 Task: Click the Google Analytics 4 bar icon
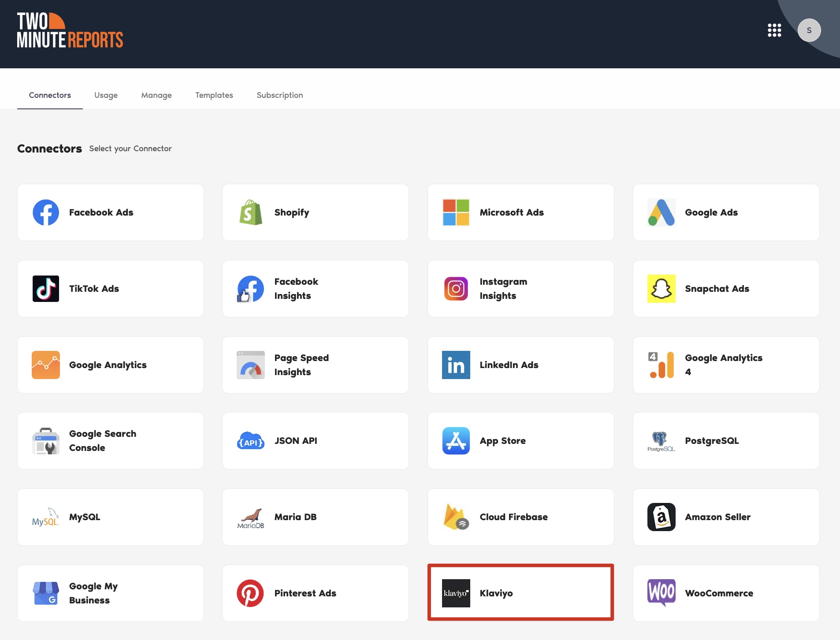pyautogui.click(x=662, y=365)
